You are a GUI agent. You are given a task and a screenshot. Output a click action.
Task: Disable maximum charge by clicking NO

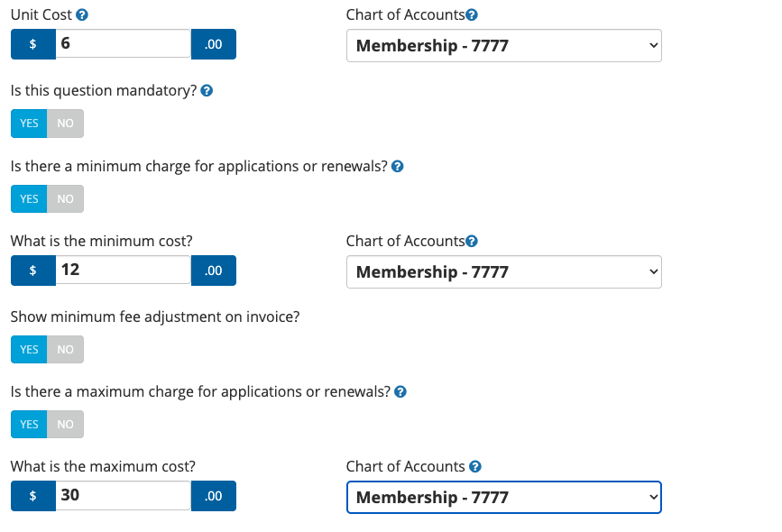66,425
